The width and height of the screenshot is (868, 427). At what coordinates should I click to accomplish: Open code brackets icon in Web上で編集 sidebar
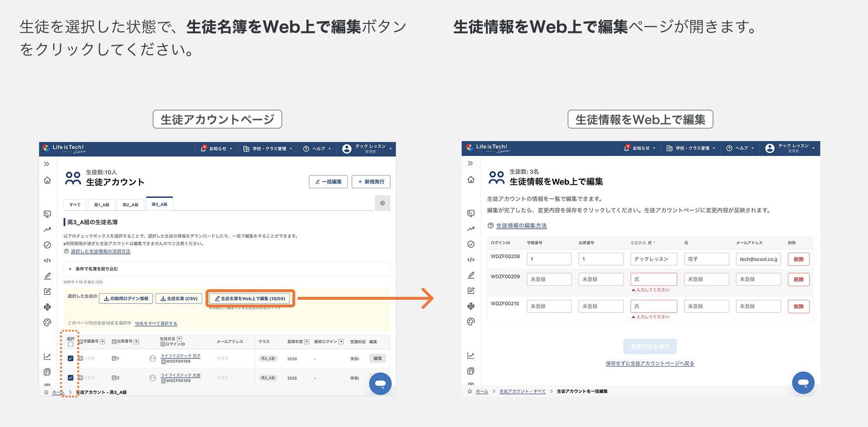click(x=471, y=260)
